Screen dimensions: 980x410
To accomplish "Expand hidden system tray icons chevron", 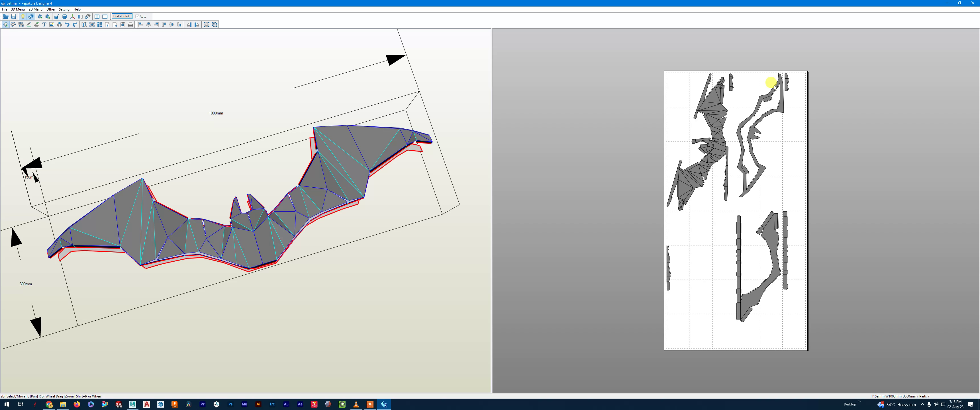I will (922, 404).
